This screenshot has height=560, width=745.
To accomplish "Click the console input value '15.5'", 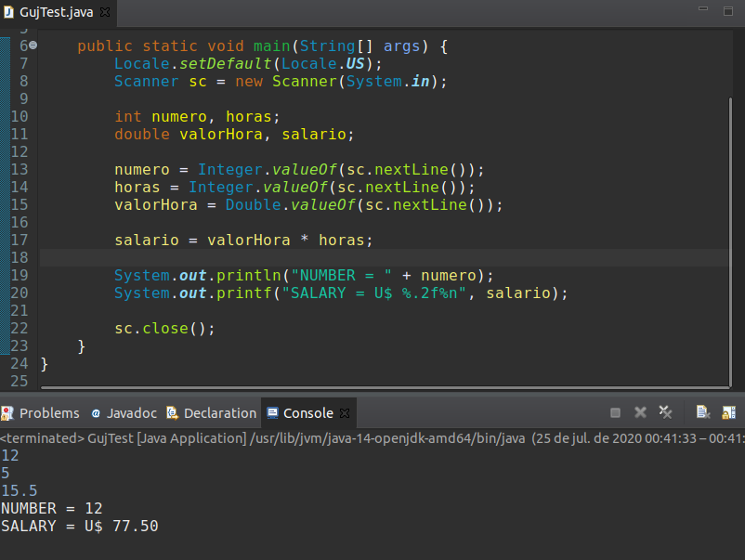I will (20, 490).
